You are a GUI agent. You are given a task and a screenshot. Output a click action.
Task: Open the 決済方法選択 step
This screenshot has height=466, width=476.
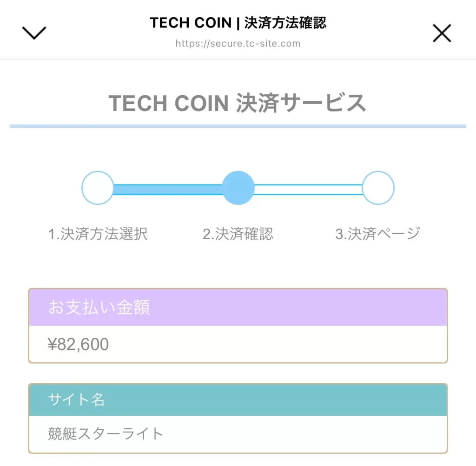tap(98, 234)
